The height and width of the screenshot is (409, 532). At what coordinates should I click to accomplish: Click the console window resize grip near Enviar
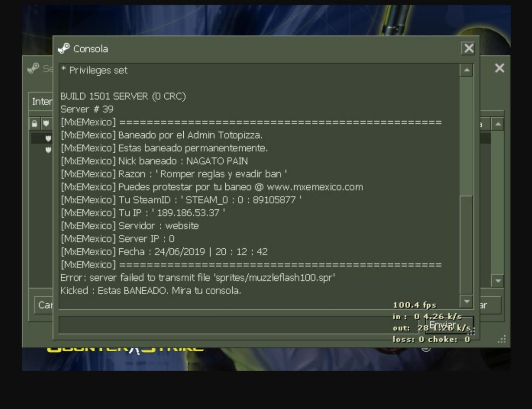pos(472,331)
